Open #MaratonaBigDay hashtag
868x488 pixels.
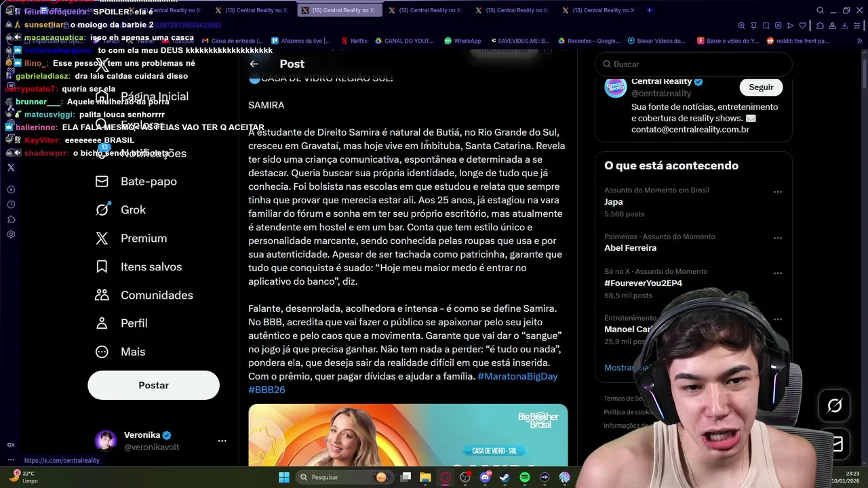point(517,376)
